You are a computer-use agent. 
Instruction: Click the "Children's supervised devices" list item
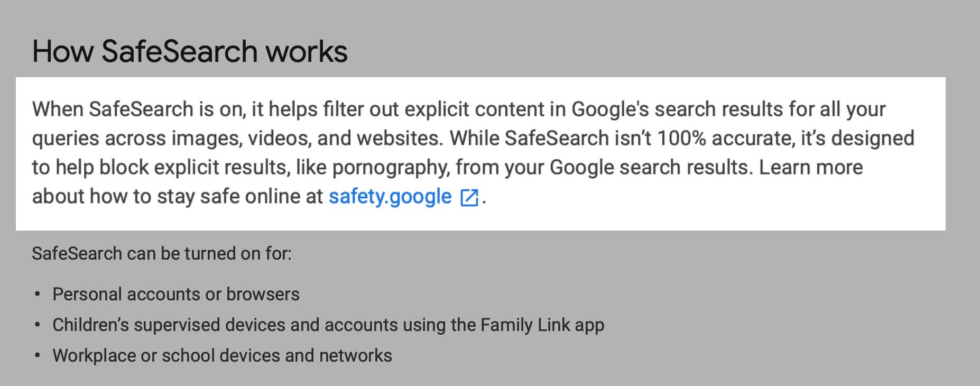coord(328,325)
